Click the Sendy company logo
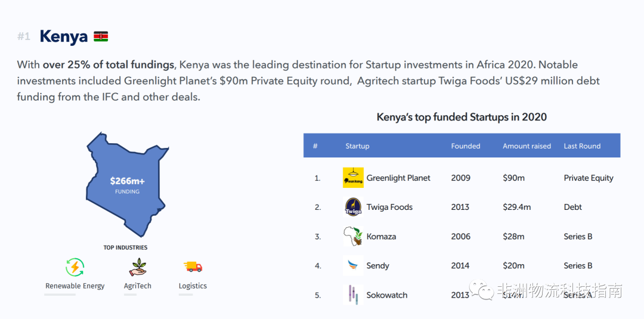The height and width of the screenshot is (319, 644). click(x=353, y=265)
